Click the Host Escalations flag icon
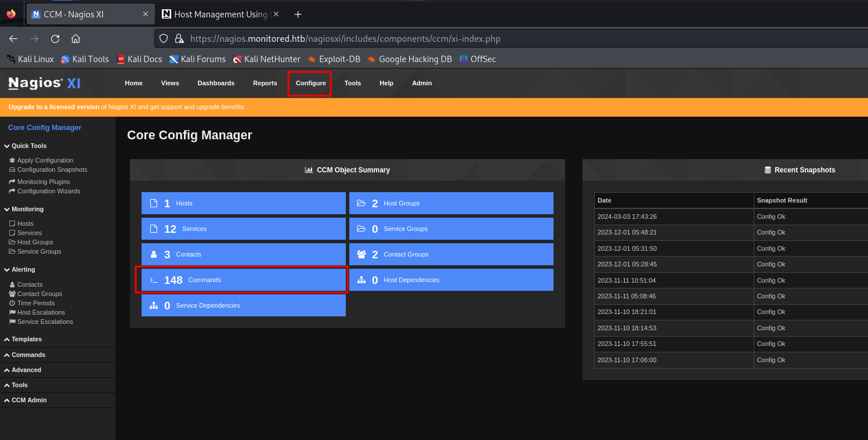The image size is (868, 440). tap(12, 312)
